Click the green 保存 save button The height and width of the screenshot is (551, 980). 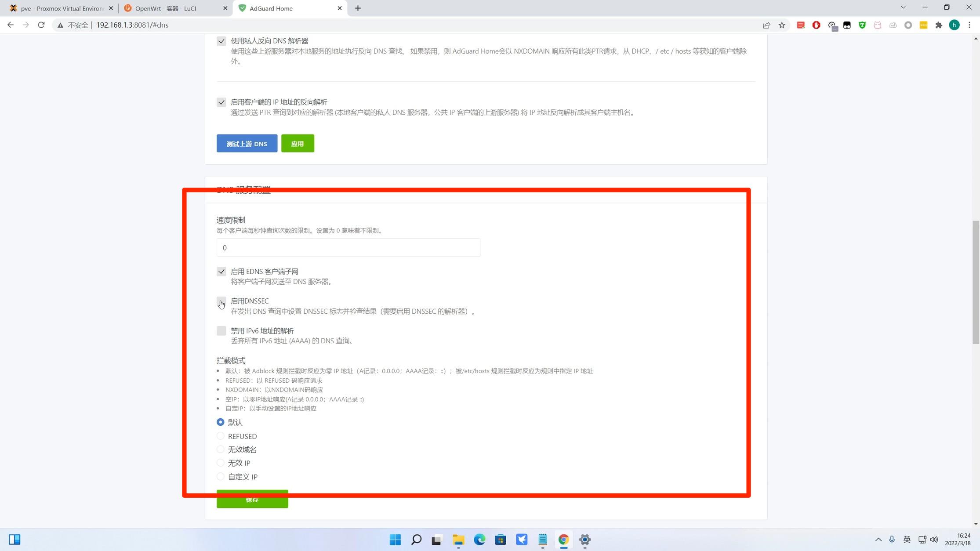(x=252, y=499)
